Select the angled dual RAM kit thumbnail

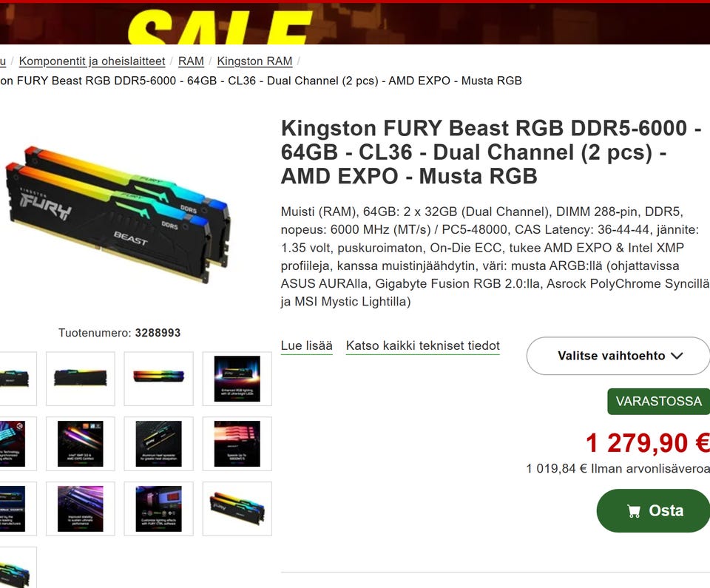click(237, 509)
